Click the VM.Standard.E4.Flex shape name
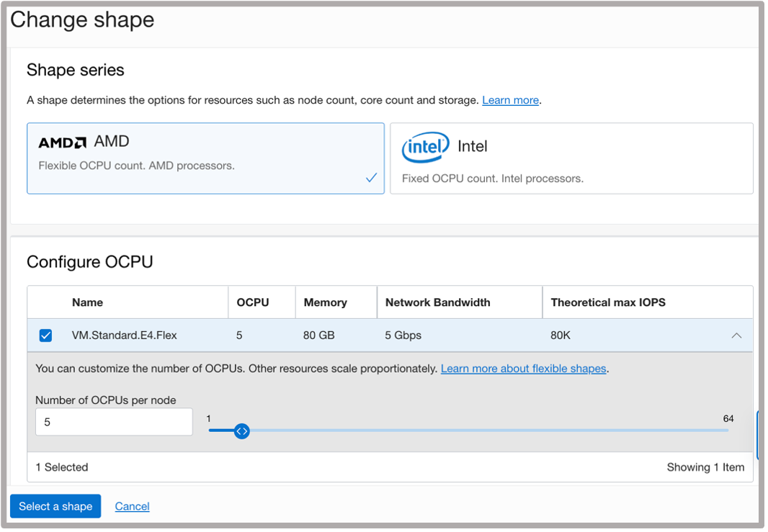This screenshot has width=768, height=532. point(125,335)
